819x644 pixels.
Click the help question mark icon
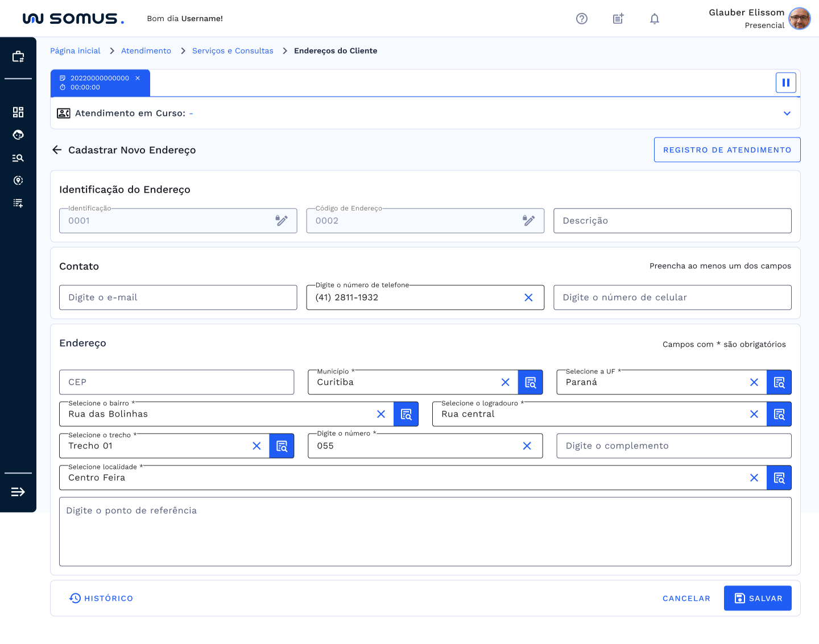581,19
